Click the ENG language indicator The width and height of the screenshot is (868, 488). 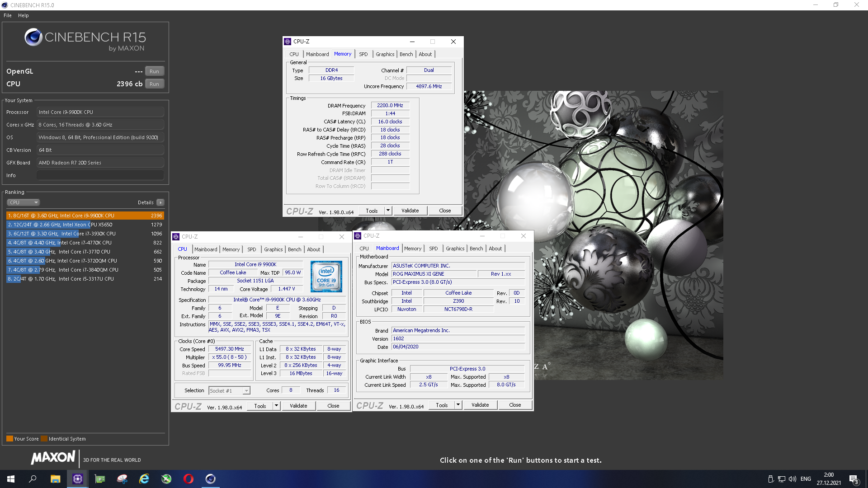tap(806, 479)
